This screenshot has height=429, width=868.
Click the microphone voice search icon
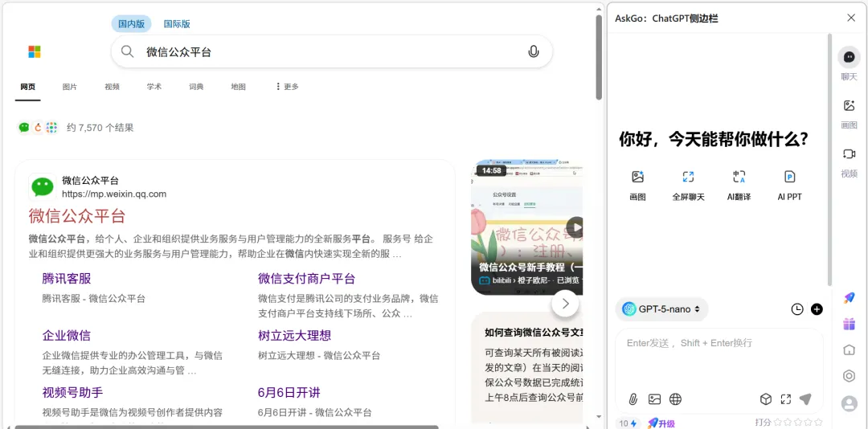533,52
